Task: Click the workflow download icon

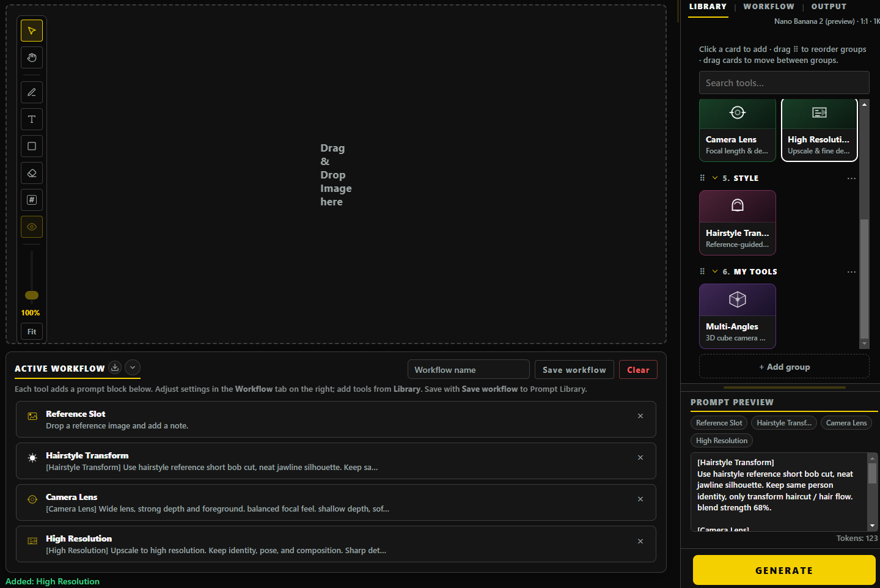Action: (115, 367)
